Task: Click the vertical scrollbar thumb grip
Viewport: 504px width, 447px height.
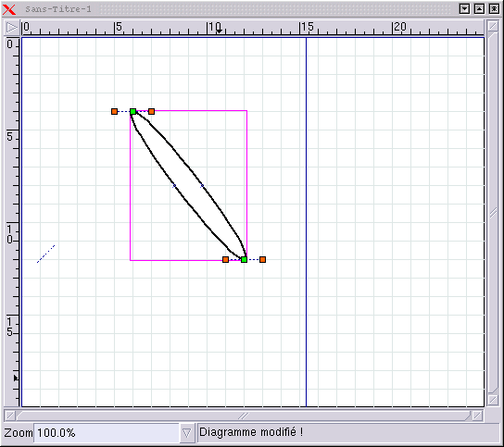Action: [493, 213]
